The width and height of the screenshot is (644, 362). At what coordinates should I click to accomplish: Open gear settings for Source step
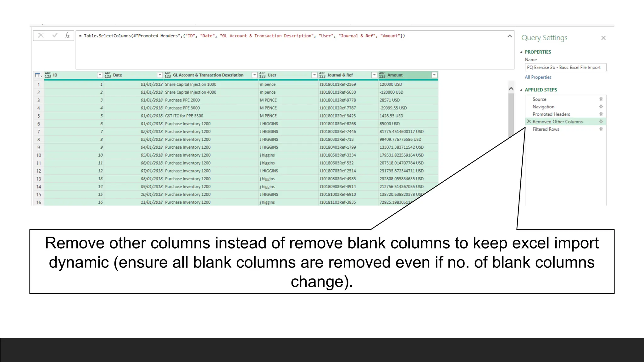pyautogui.click(x=601, y=99)
